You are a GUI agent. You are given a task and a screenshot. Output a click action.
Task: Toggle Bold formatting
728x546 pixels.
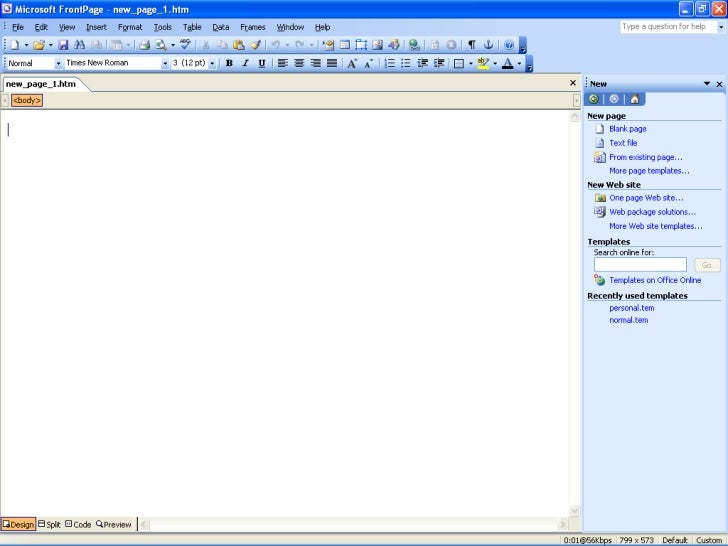pos(229,64)
